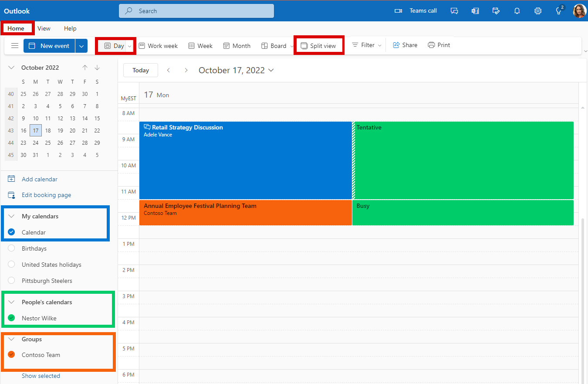588x384 pixels.
Task: Jump to Today
Action: coord(141,70)
